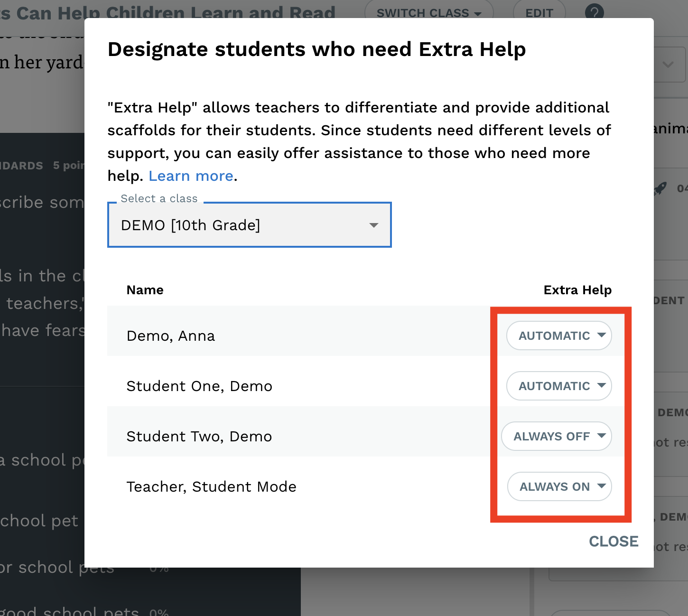
Task: Expand the chevron dropdown in background right panel
Action: pos(669,65)
